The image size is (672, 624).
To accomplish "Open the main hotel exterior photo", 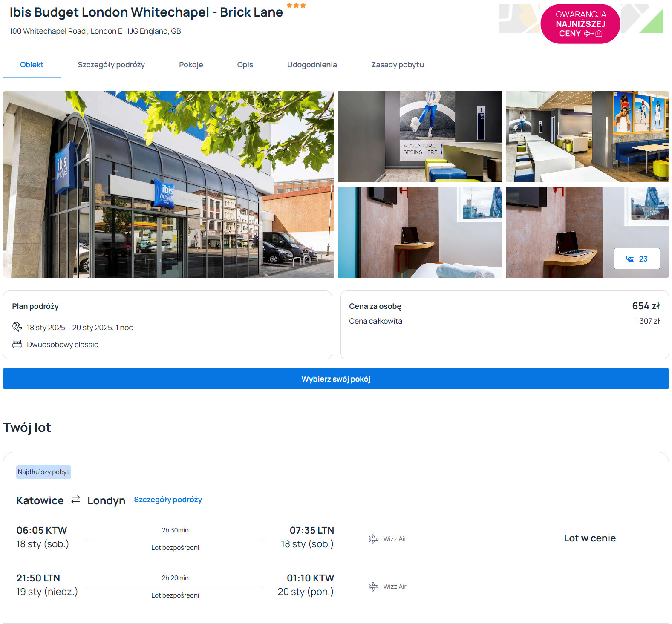I will click(168, 184).
